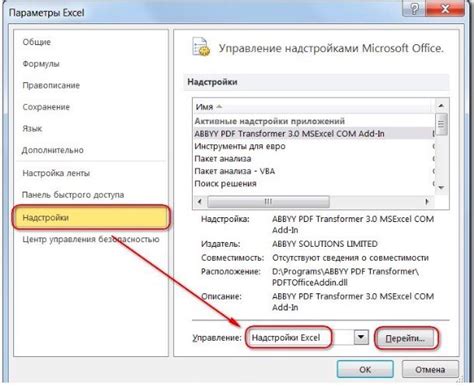Select the Пакет анализа - VBA add-in
The image size is (474, 388).
(314, 171)
